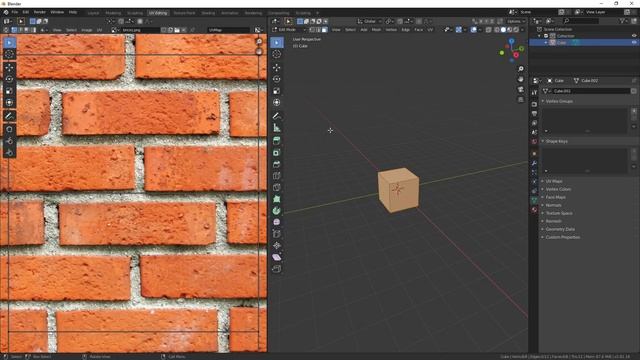Select the Loop Cut tool
640x360 pixels.
pos(277,176)
